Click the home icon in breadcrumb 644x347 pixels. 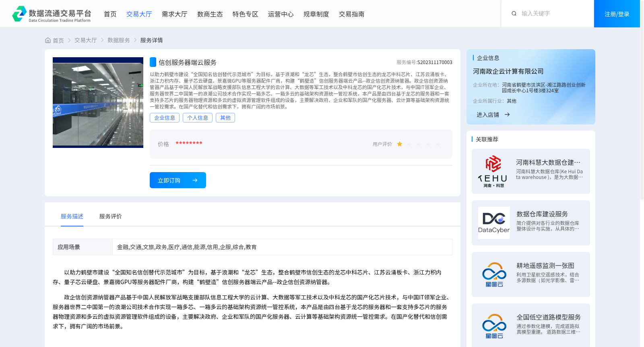(48, 40)
